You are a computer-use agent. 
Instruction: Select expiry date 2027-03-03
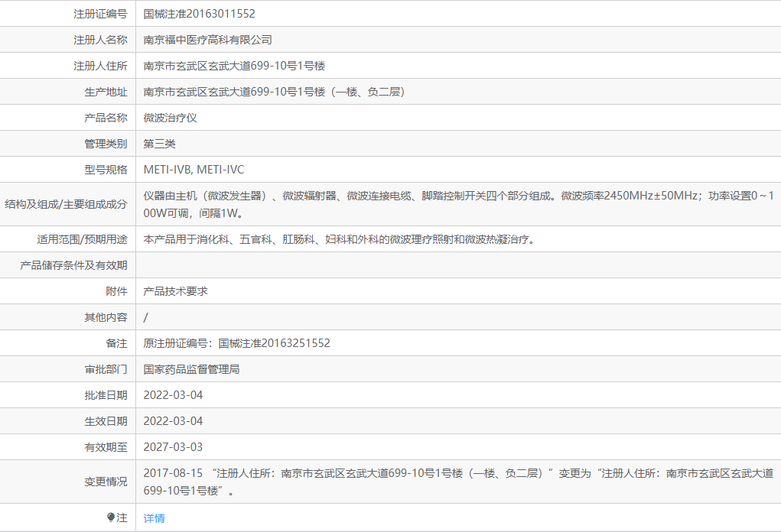point(174,447)
